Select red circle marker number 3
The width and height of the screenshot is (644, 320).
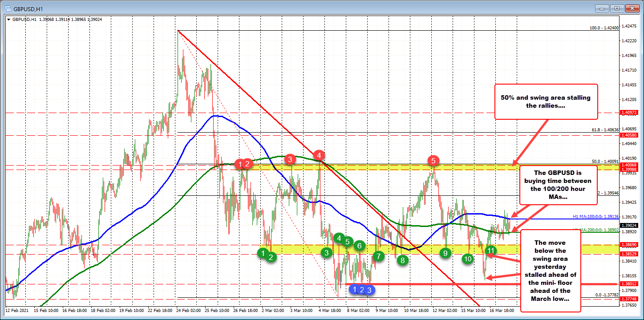point(290,159)
